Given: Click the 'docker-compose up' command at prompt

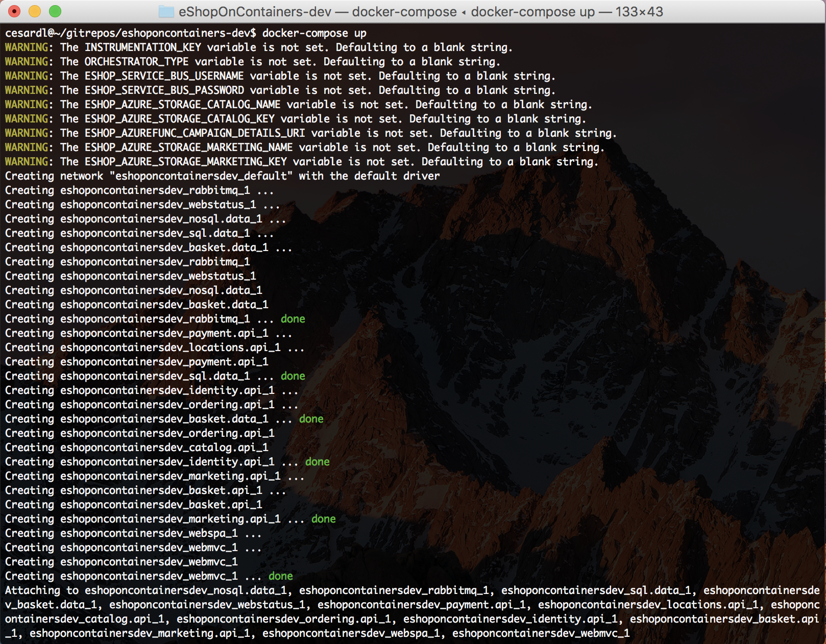Looking at the screenshot, I should (x=314, y=33).
